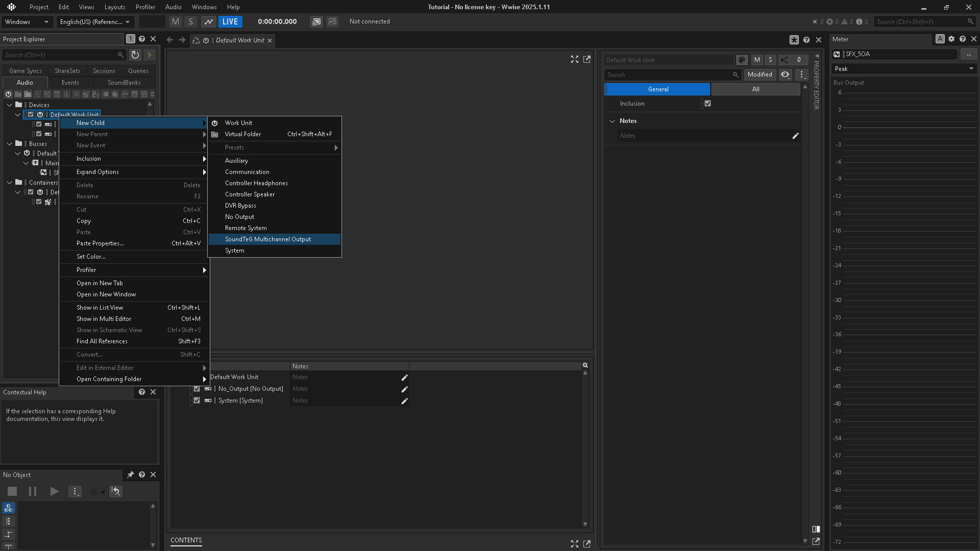980x551 pixels.
Task: Click the Project Explorer search field
Action: click(64, 55)
